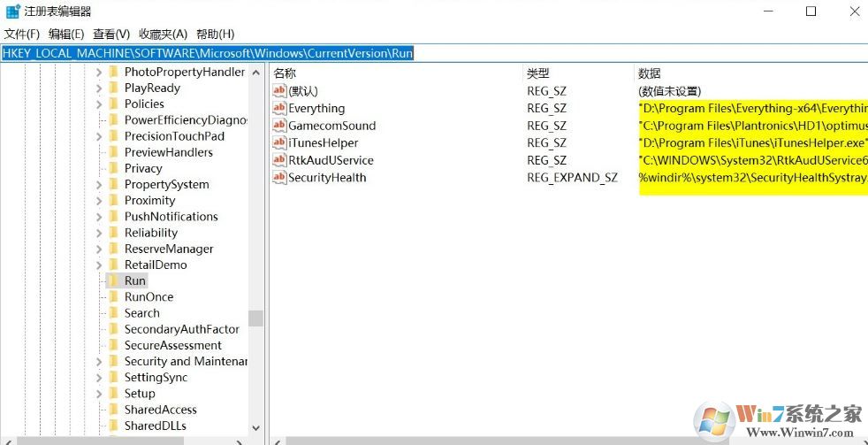Maximize the Registry Editor window
The width and height of the screenshot is (868, 445).
tap(811, 12)
